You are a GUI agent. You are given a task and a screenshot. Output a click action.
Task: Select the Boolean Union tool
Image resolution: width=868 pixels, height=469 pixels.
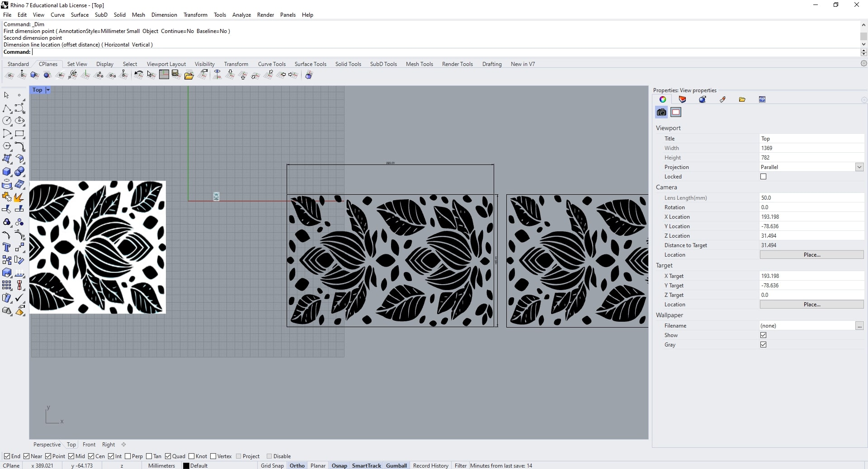click(x=19, y=172)
